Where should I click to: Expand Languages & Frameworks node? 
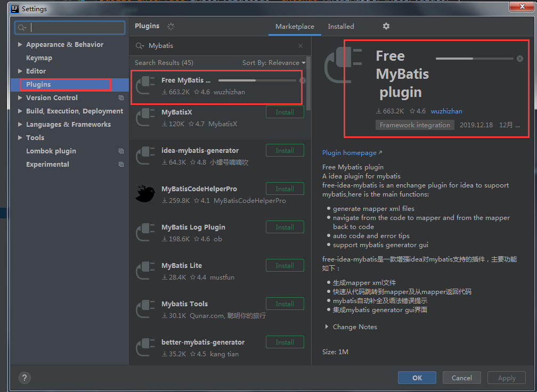pyautogui.click(x=20, y=125)
